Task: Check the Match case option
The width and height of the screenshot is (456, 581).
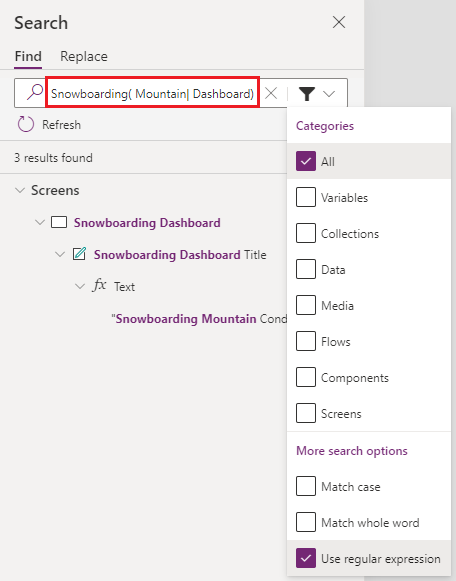Action: [x=306, y=486]
